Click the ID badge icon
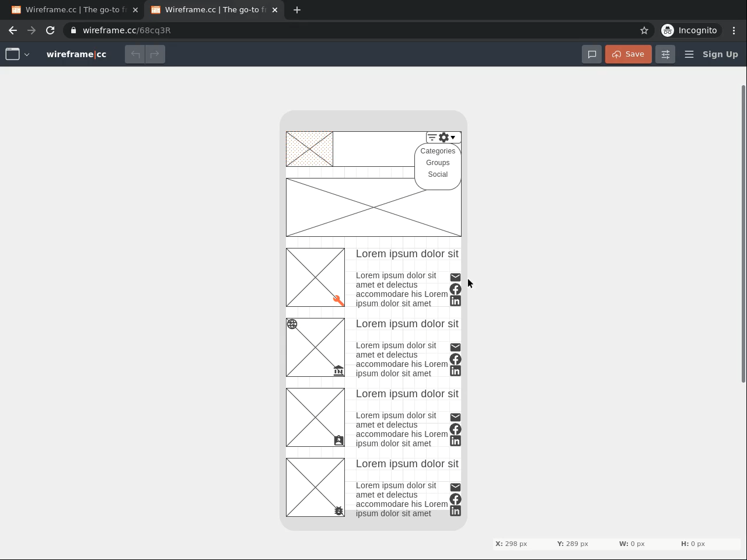 (338, 440)
